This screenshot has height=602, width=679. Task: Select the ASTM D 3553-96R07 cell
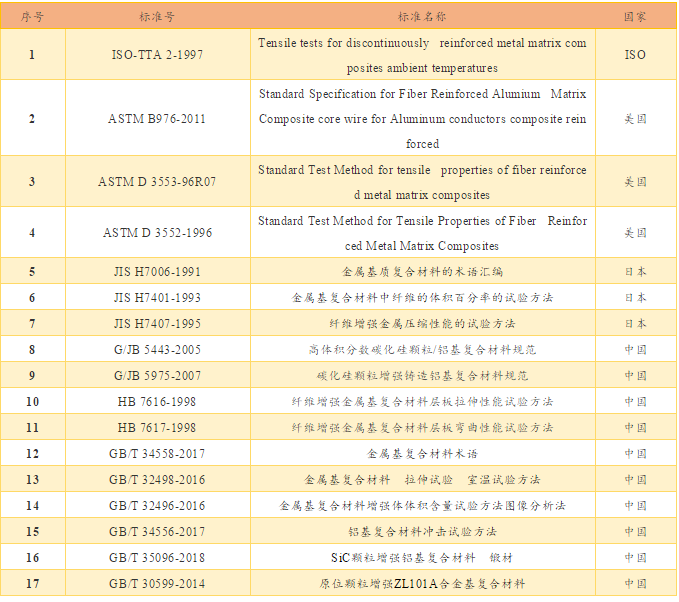(157, 182)
